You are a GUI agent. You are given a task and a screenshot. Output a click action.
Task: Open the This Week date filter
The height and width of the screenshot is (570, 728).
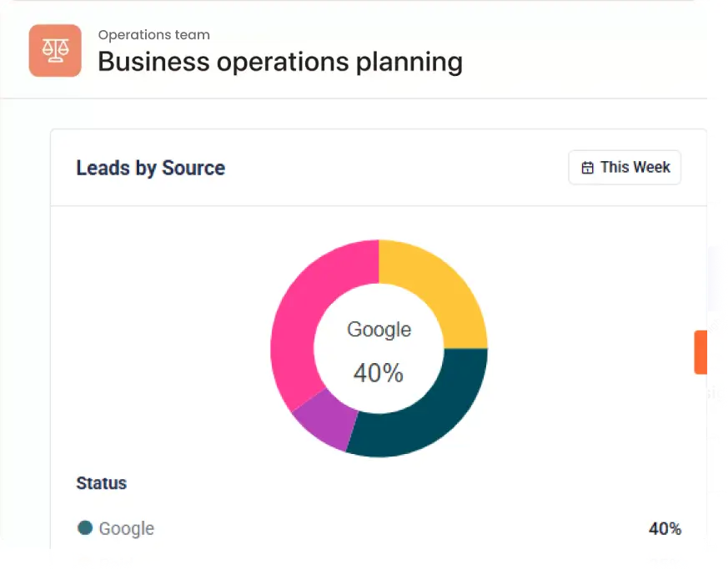pos(625,167)
